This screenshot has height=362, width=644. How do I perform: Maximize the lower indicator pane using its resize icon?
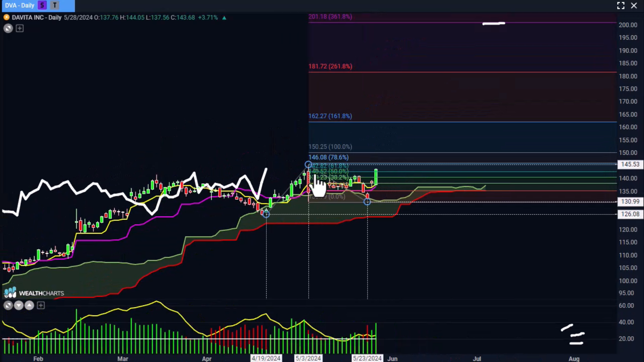[8, 305]
